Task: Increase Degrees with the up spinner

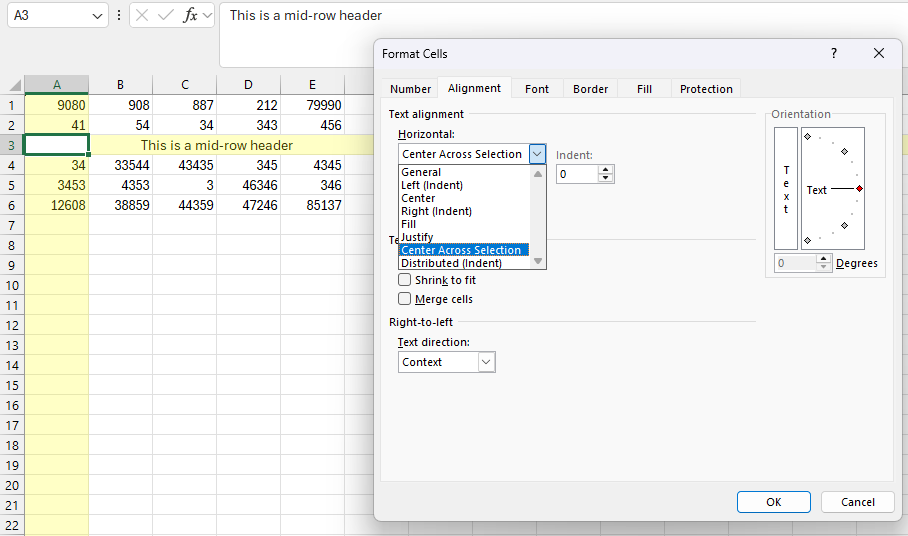Action: coord(823,259)
